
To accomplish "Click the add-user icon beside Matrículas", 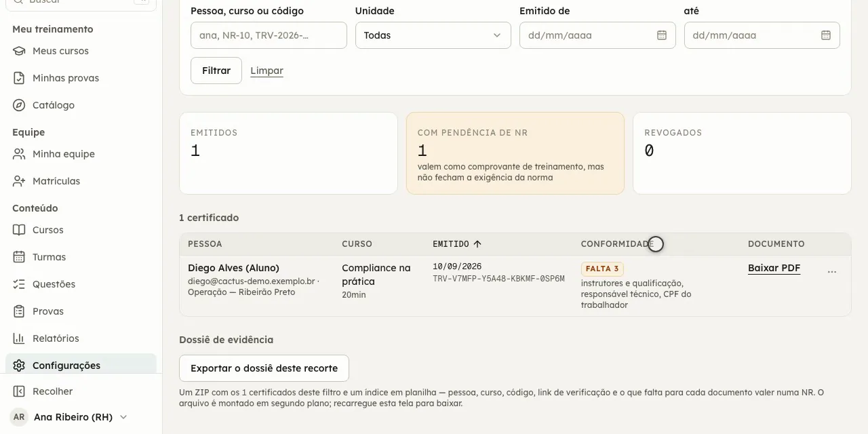I will (19, 181).
